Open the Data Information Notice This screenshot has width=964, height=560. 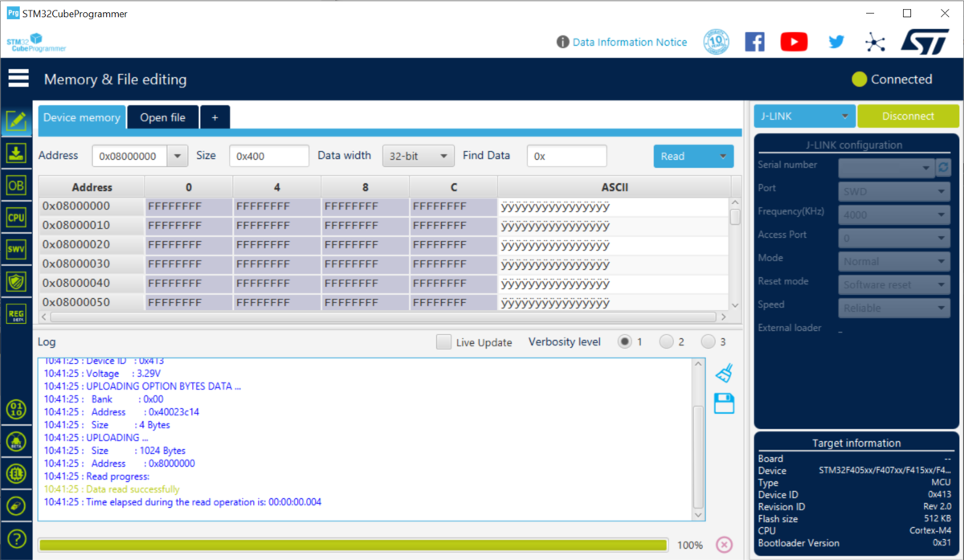pyautogui.click(x=629, y=42)
